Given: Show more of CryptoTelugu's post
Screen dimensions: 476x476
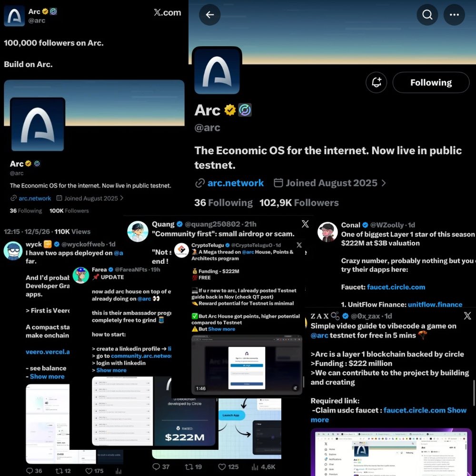Looking at the screenshot, I should coord(221,329).
